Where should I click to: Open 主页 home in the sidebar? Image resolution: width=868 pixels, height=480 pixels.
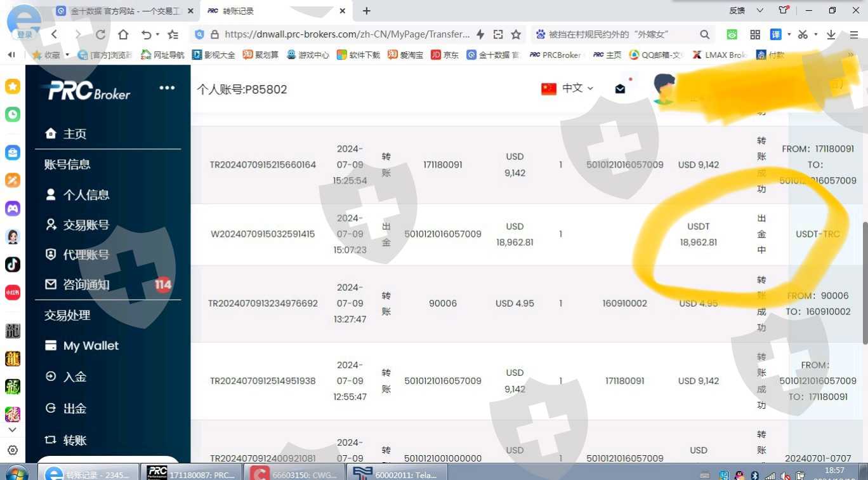[74, 134]
